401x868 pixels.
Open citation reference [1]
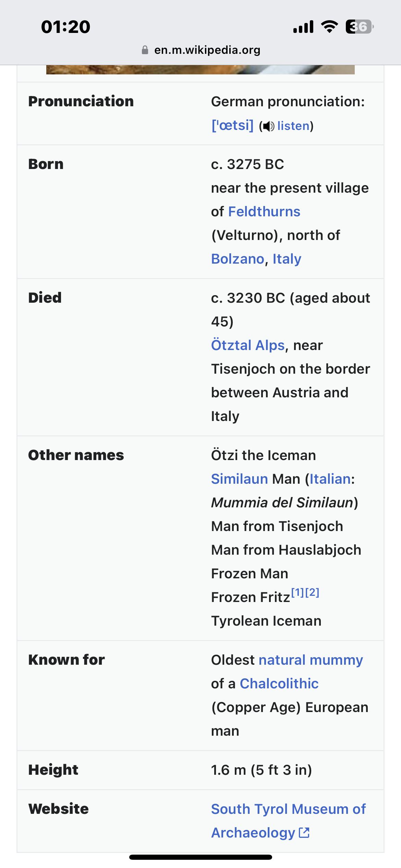(x=298, y=592)
